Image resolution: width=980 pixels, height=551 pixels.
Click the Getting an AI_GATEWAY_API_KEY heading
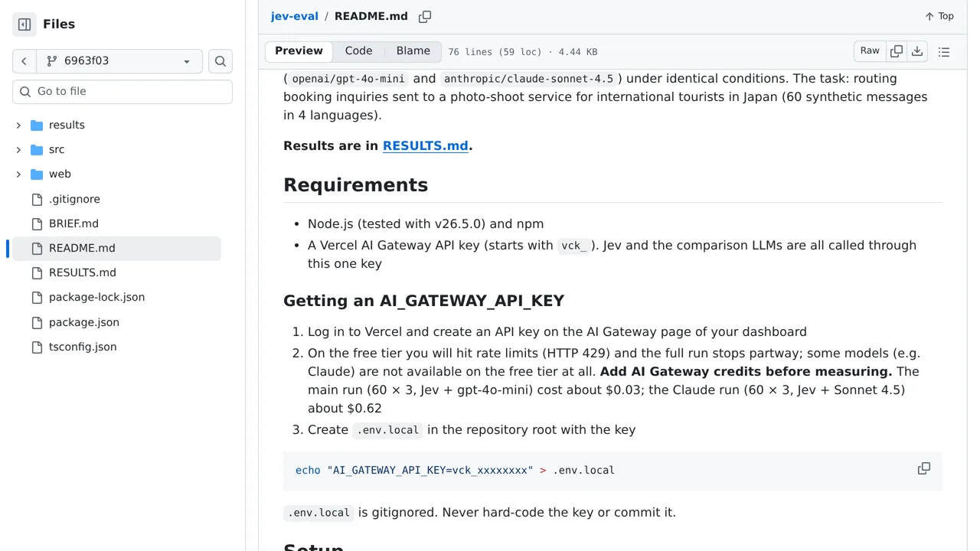(423, 301)
